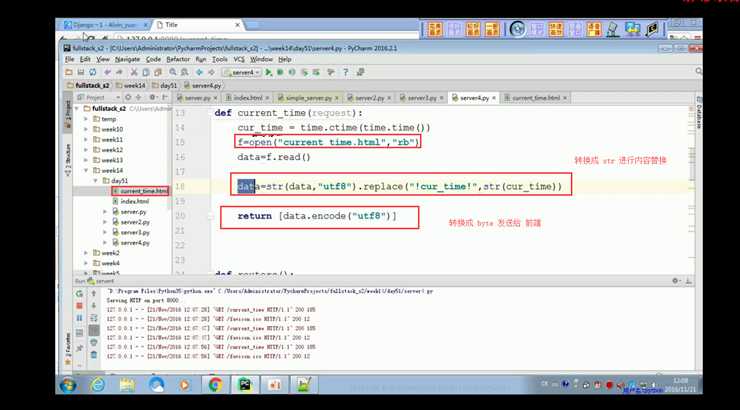This screenshot has width=740, height=410.
Task: Click Scroll from Source in Project panel
Action: tap(128, 97)
